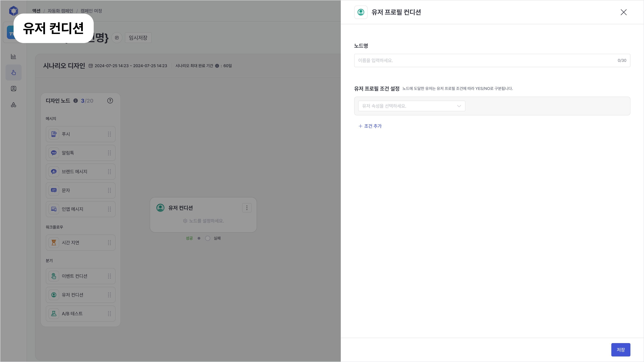Click the 조건 추가 link
The width and height of the screenshot is (644, 362).
[370, 126]
